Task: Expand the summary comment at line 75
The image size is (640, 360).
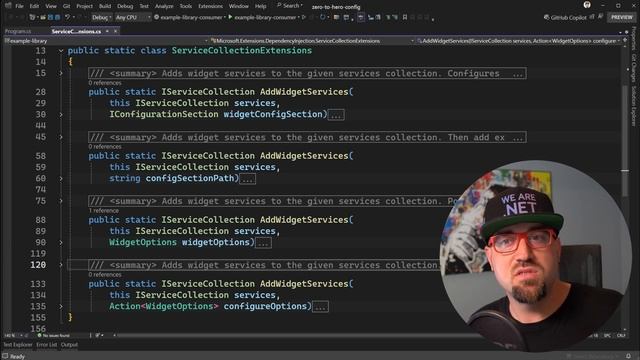Action: tap(61, 201)
